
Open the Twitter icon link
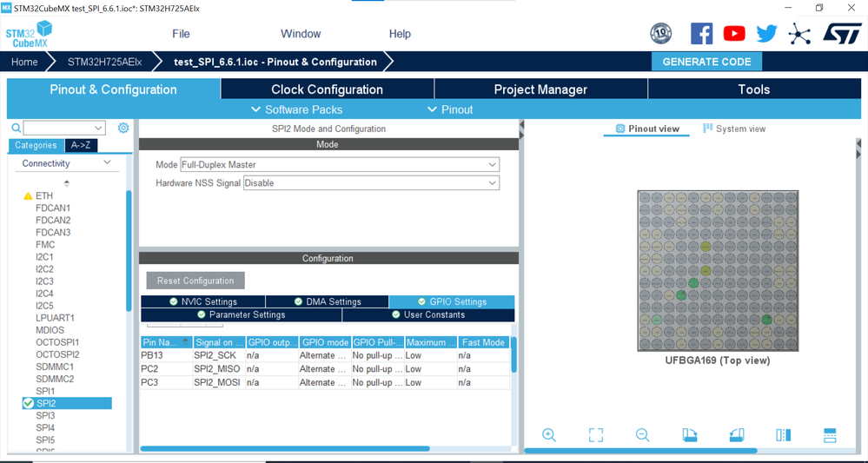click(x=766, y=34)
